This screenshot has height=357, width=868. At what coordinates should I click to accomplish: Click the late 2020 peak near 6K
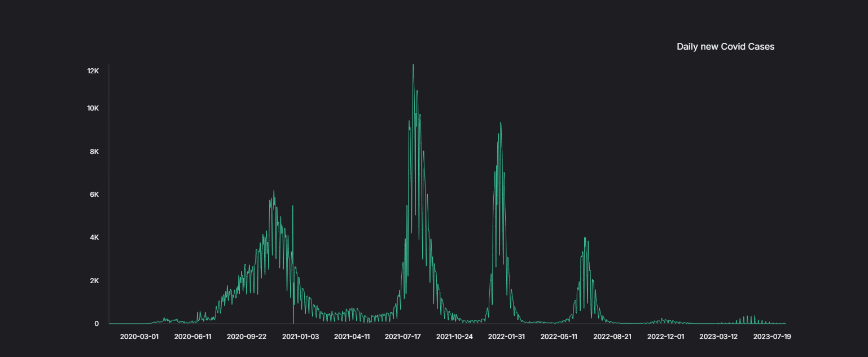pyautogui.click(x=274, y=192)
